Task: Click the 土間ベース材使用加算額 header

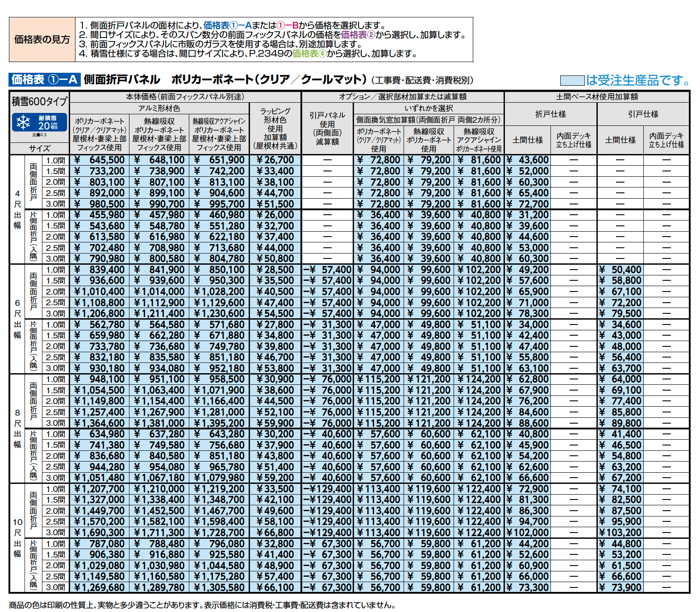Action: [597, 97]
